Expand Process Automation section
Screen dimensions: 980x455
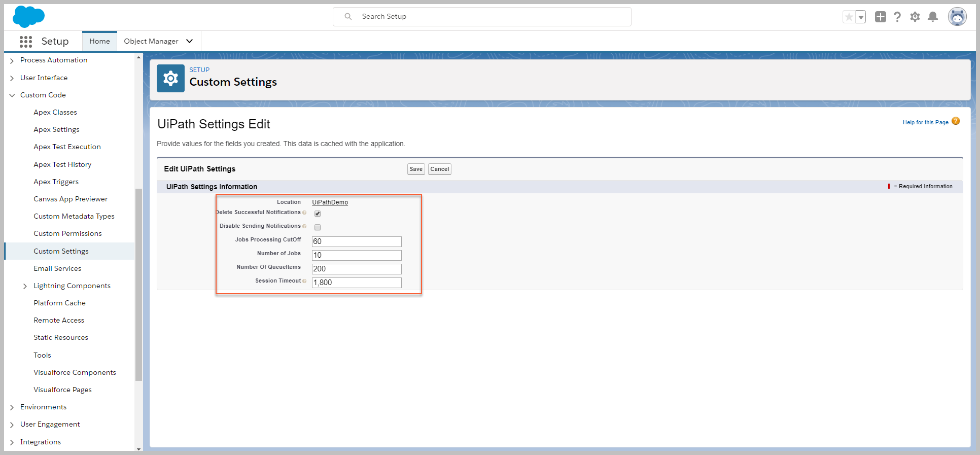coord(12,60)
